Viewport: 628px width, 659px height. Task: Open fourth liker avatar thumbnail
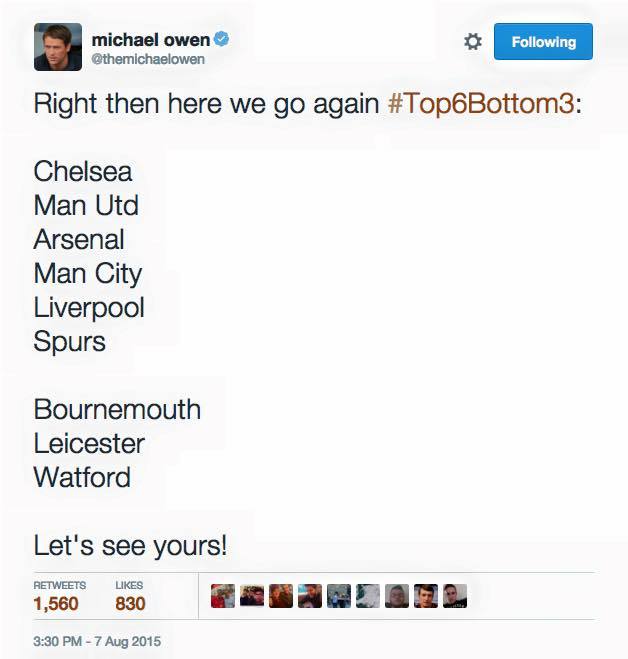pyautogui.click(x=310, y=596)
